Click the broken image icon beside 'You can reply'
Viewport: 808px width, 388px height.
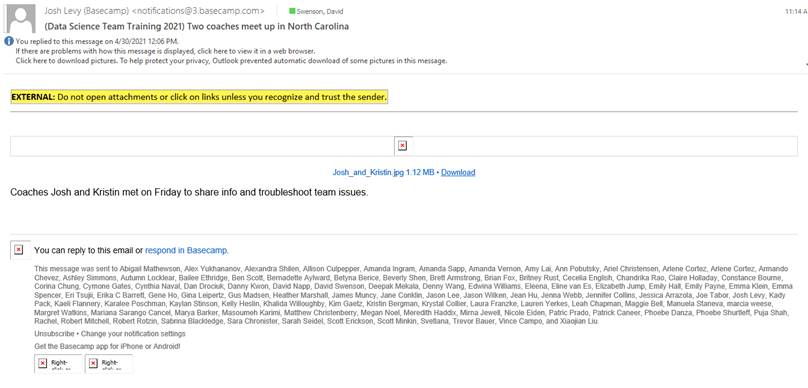(x=19, y=250)
